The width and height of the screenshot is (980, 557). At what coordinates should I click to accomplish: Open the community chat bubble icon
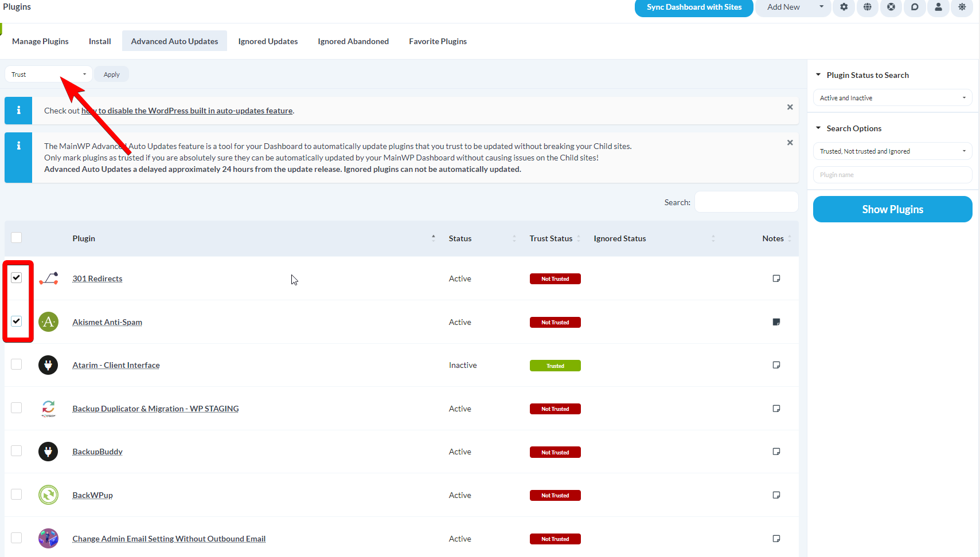(x=914, y=8)
